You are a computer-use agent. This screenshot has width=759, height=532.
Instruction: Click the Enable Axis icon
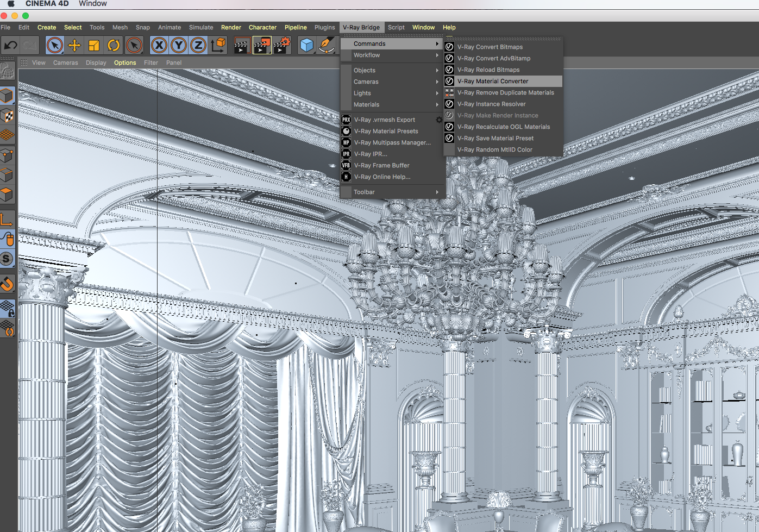(7, 220)
